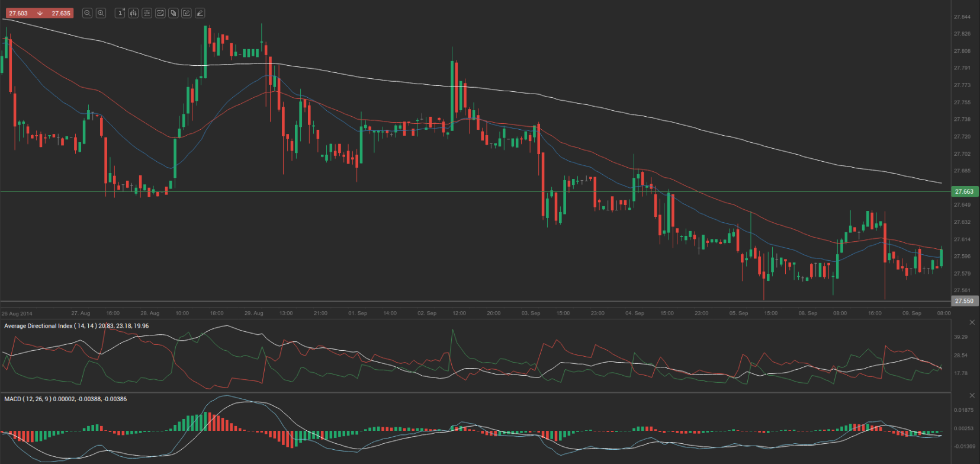980x464 pixels.
Task: Close the MACD indicator panel
Action: click(972, 395)
